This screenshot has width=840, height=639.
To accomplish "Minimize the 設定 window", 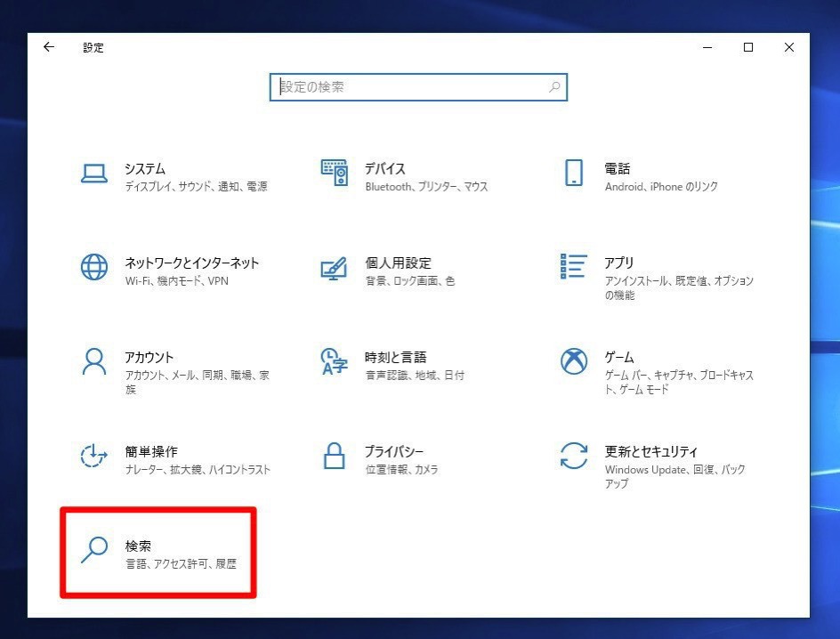I will coord(707,47).
